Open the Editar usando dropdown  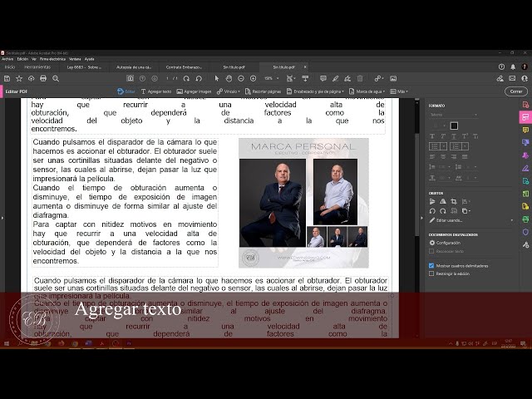471,220
